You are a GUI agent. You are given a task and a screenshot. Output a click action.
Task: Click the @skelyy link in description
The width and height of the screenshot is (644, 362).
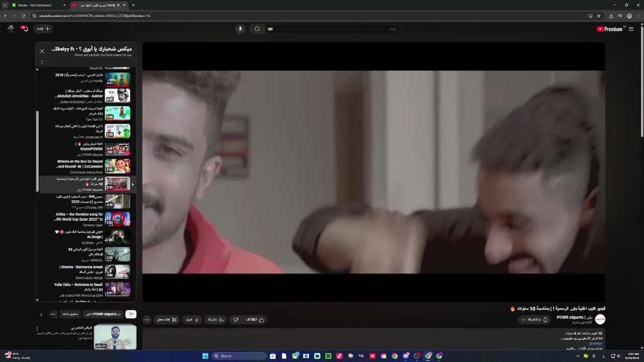(x=596, y=343)
